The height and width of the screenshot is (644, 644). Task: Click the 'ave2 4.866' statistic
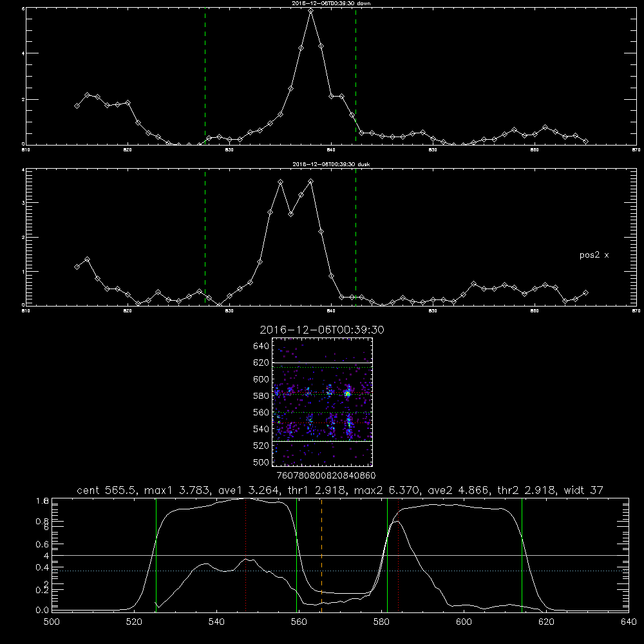[458, 490]
